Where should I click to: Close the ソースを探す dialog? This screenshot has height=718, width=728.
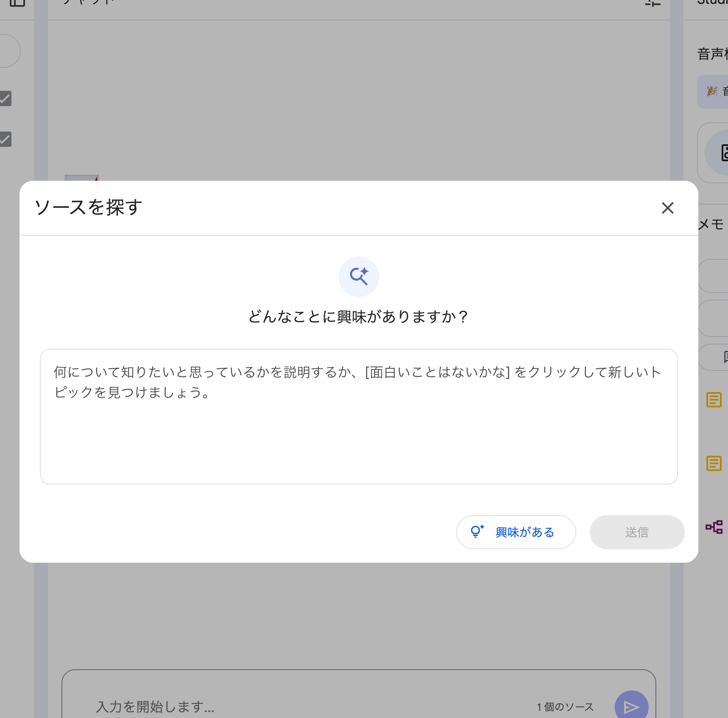click(667, 208)
